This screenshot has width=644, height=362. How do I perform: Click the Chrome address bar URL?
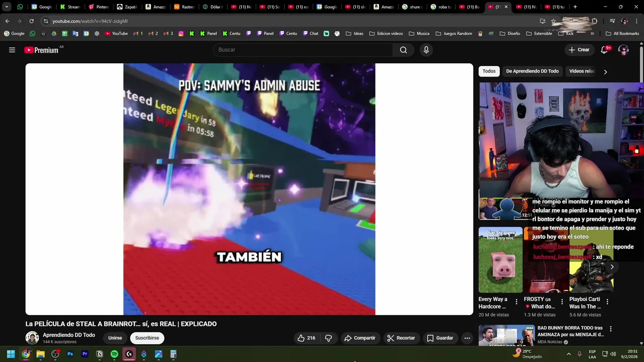(x=90, y=21)
